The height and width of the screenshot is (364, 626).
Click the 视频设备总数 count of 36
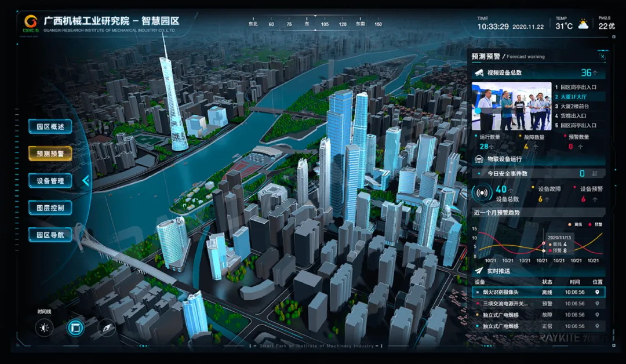[586, 72]
